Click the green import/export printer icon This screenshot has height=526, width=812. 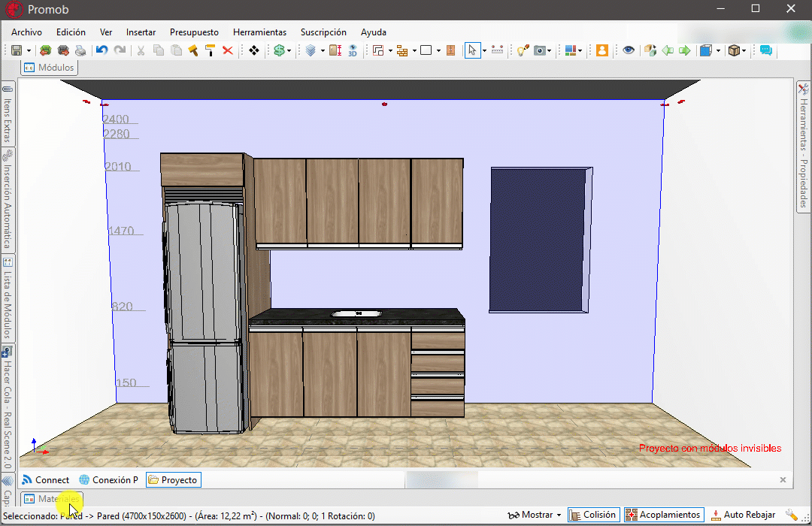[x=46, y=50]
